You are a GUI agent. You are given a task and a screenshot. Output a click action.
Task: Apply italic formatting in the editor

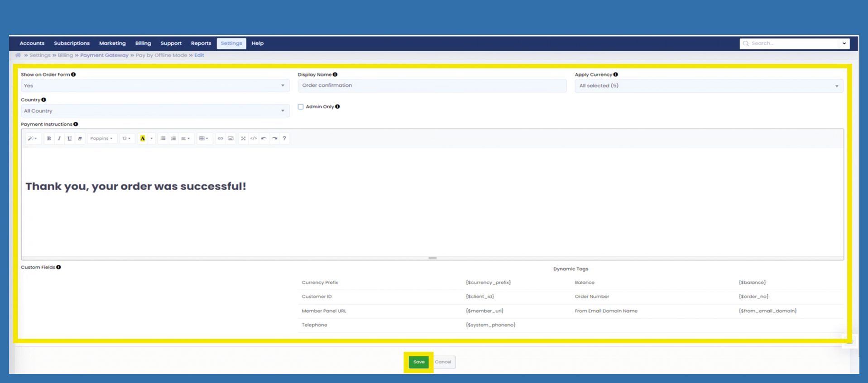click(x=59, y=139)
